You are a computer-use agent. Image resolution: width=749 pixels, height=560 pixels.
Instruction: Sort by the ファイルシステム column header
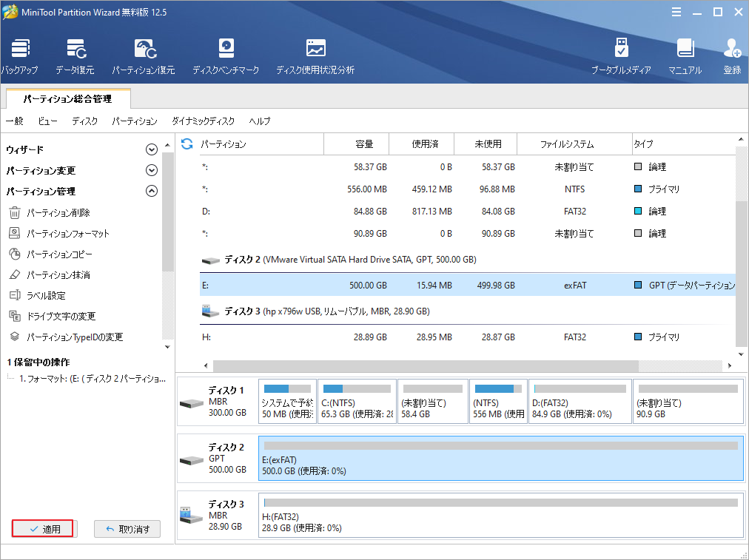(x=574, y=144)
